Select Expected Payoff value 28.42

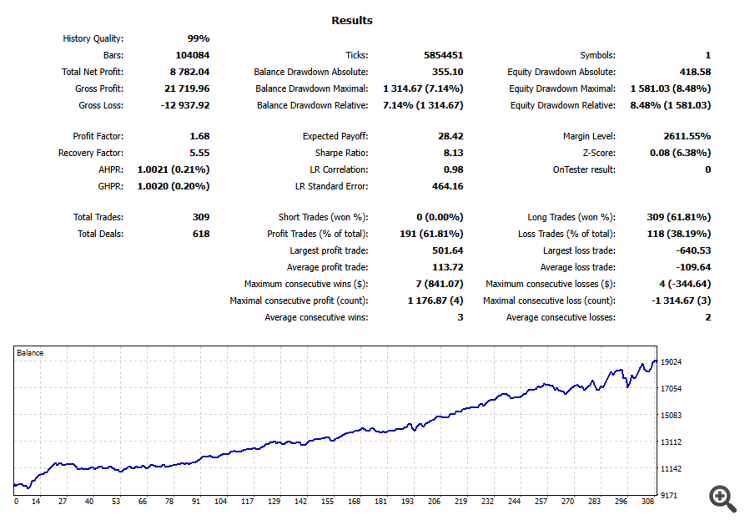451,137
